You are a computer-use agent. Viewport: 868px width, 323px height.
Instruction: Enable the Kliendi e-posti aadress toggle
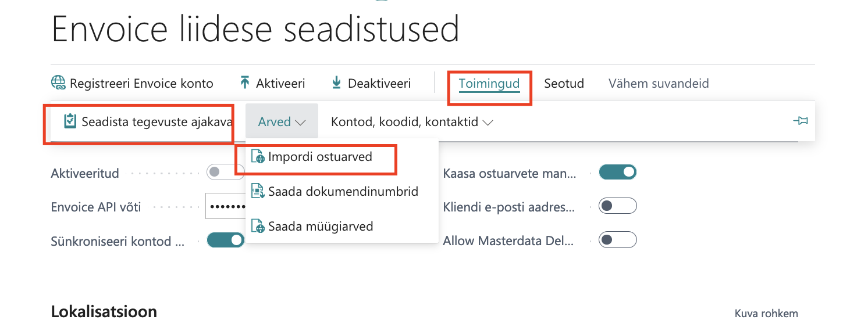618,206
